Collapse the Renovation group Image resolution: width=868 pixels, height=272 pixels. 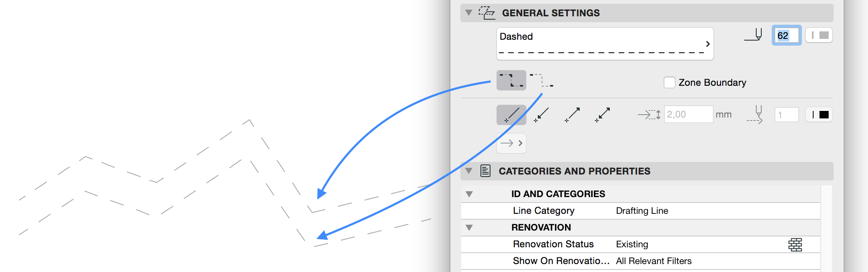(469, 228)
